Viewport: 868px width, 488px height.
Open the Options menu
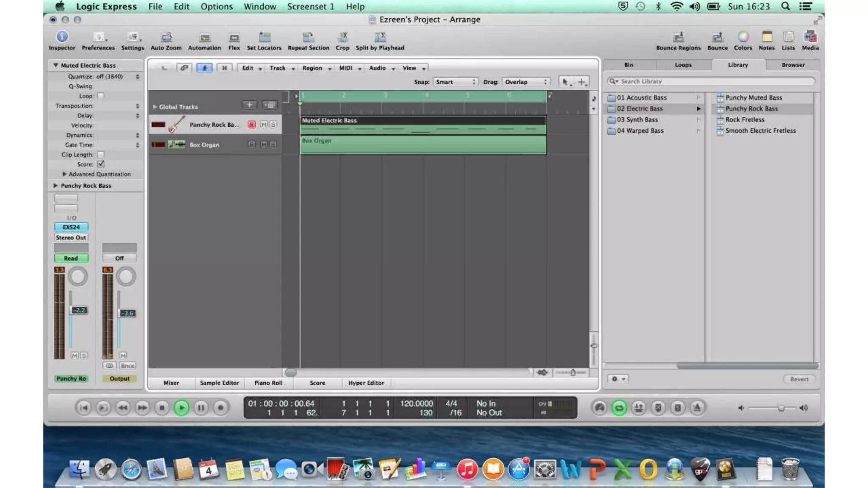pyautogui.click(x=216, y=6)
